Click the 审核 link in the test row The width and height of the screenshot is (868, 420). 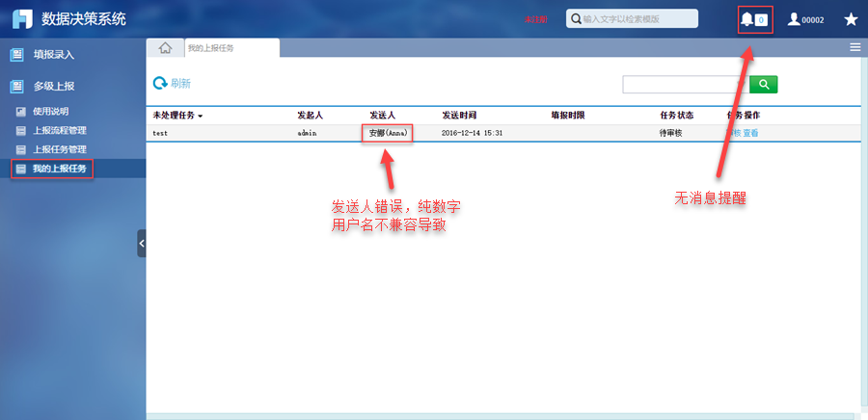click(x=733, y=133)
